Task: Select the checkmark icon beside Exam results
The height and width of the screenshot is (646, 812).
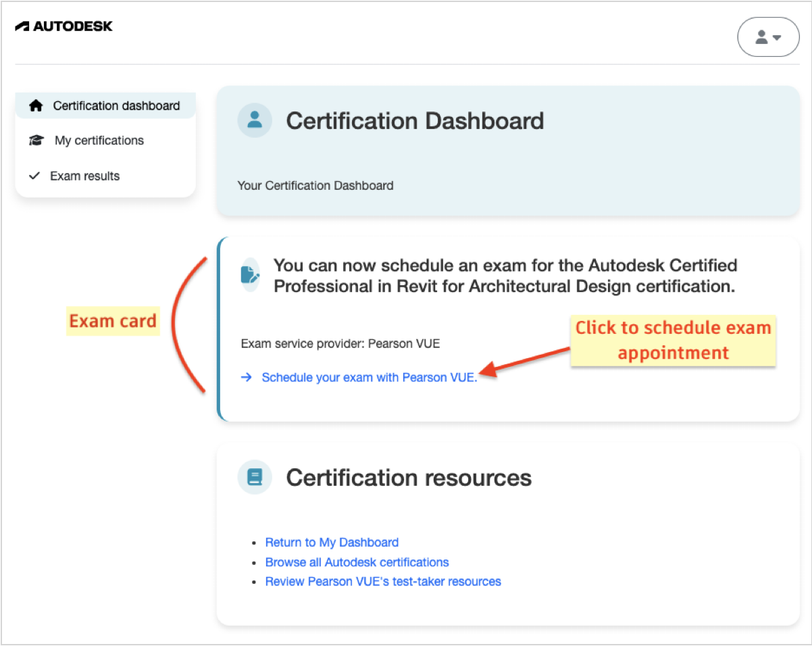Action: point(34,176)
